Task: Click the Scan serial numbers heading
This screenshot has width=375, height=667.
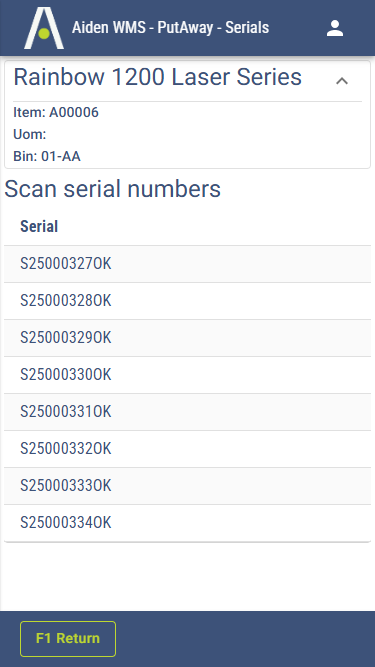Action: (113, 189)
